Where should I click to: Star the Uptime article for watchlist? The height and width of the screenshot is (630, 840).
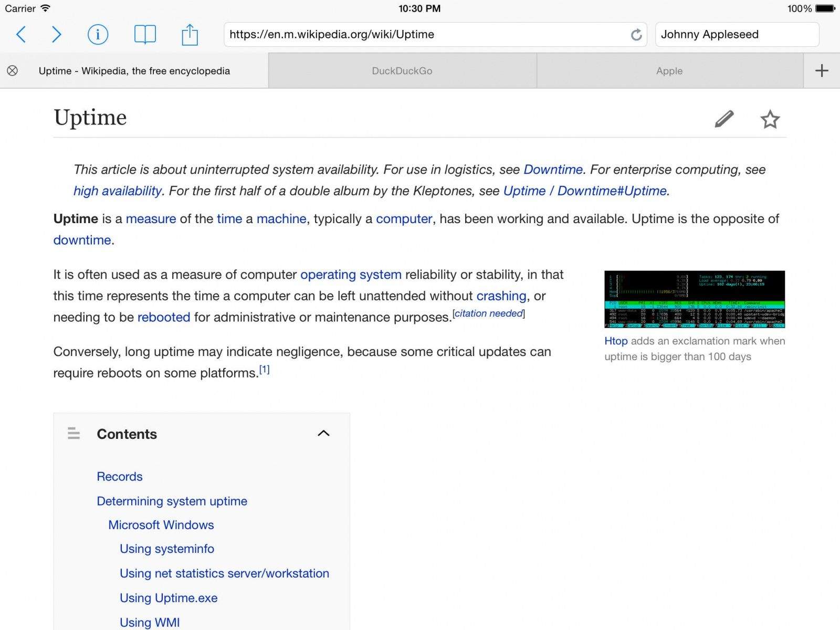(770, 119)
